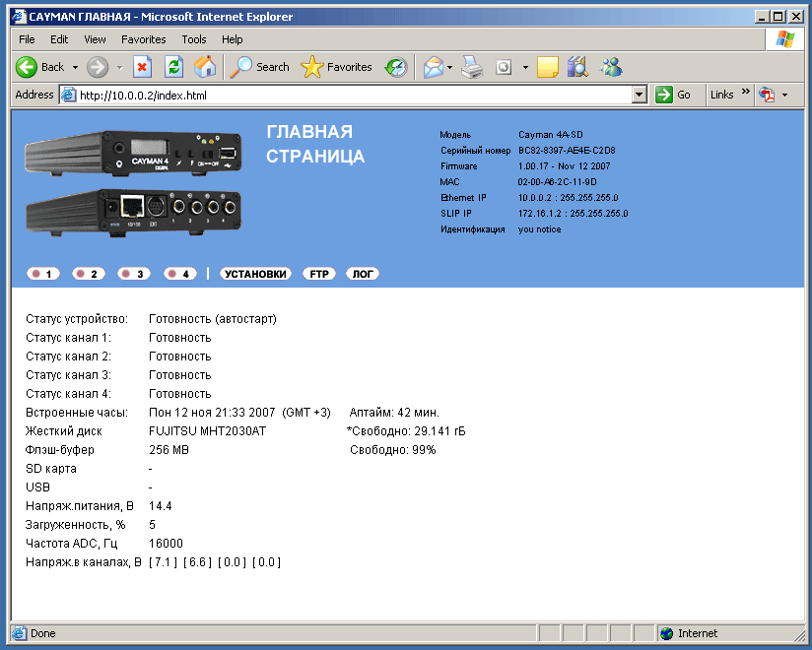812x650 pixels.
Task: Open the ЛОГ log page
Action: coord(363,274)
